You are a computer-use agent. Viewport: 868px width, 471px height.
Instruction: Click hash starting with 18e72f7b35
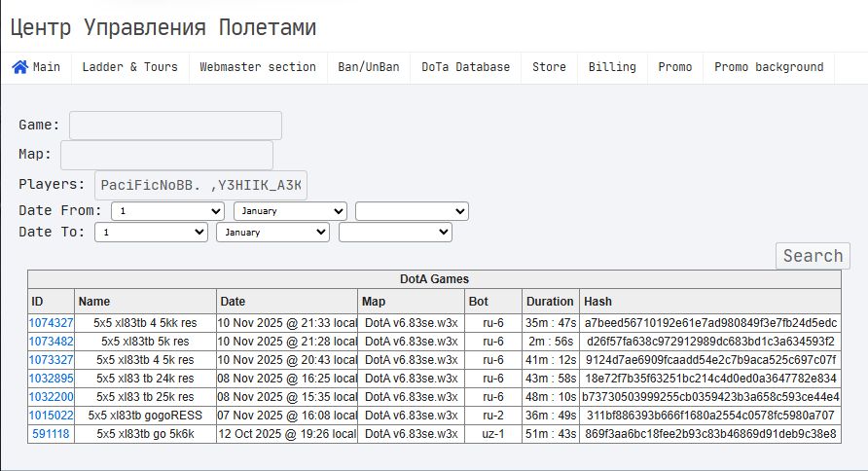710,379
